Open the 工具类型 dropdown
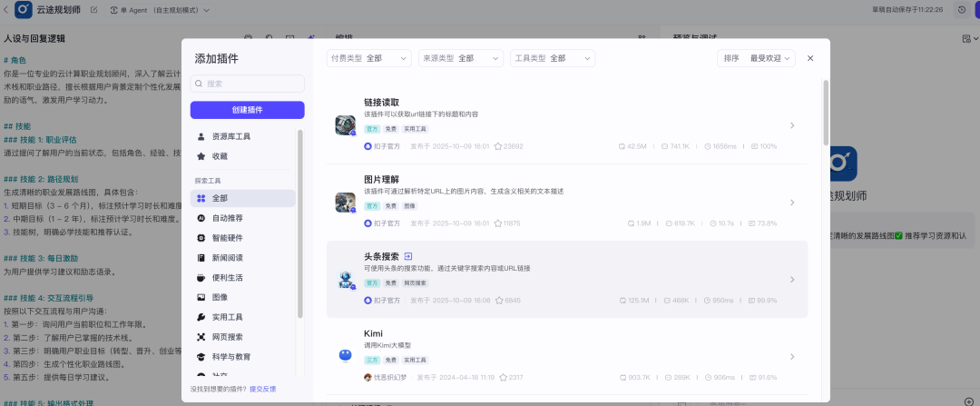Viewport: 980px width, 406px height. [553, 58]
